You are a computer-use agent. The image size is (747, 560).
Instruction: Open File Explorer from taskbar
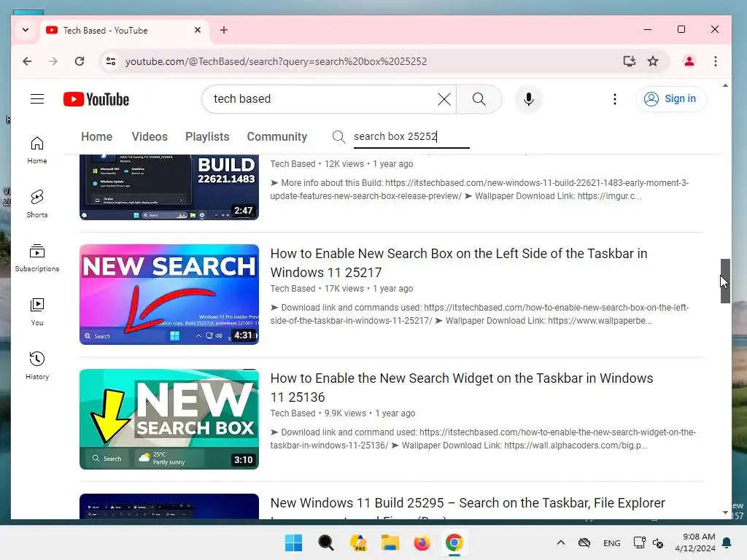click(x=390, y=542)
